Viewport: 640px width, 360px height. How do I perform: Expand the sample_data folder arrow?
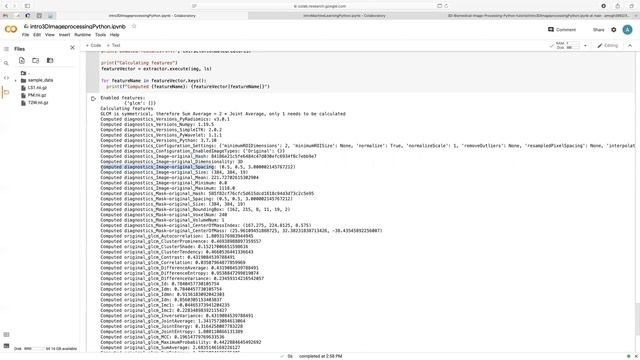16,80
